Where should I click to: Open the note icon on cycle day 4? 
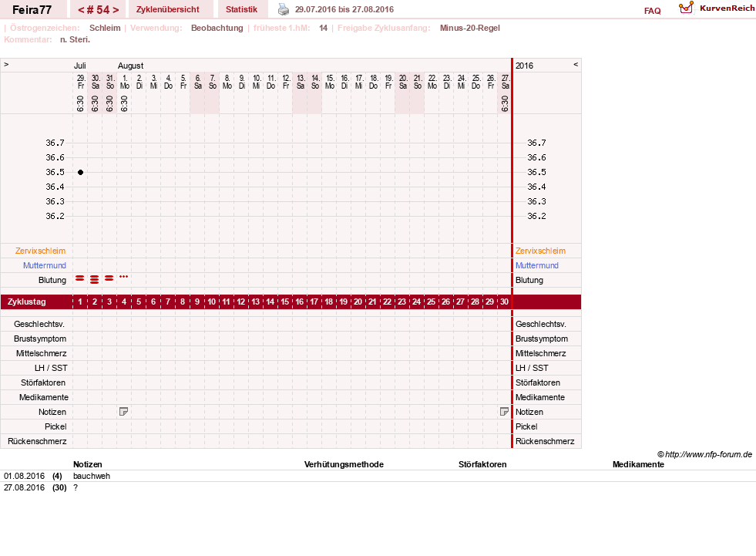[124, 412]
